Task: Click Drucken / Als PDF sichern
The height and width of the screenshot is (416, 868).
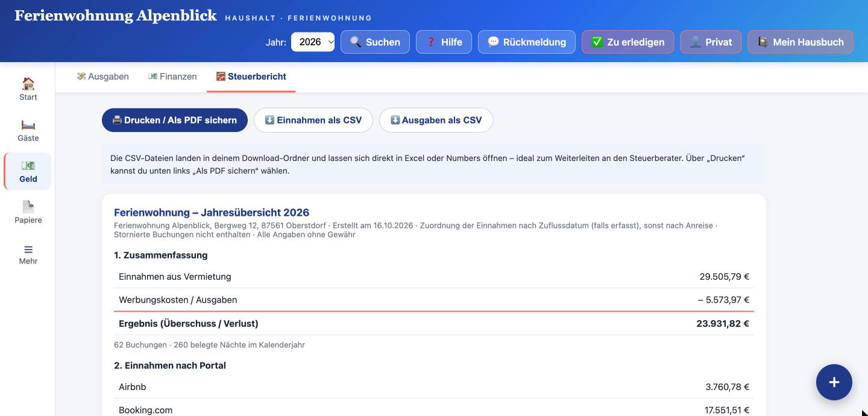Action: [x=175, y=120]
